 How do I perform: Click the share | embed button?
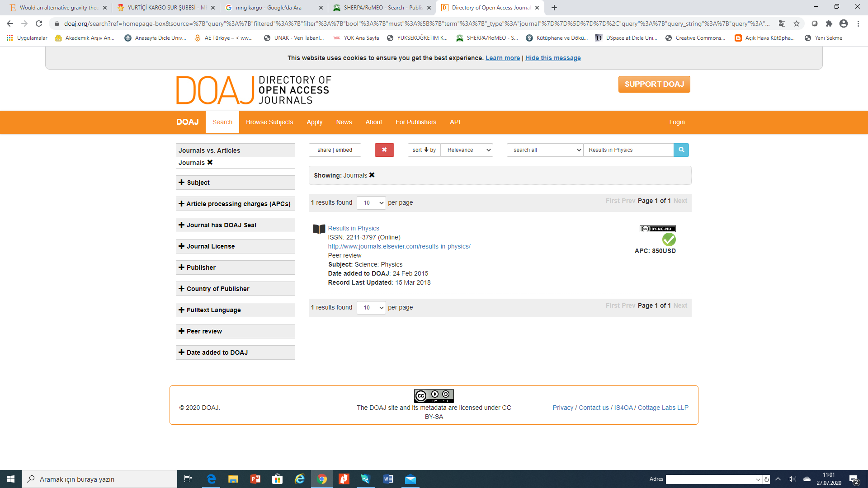[335, 150]
